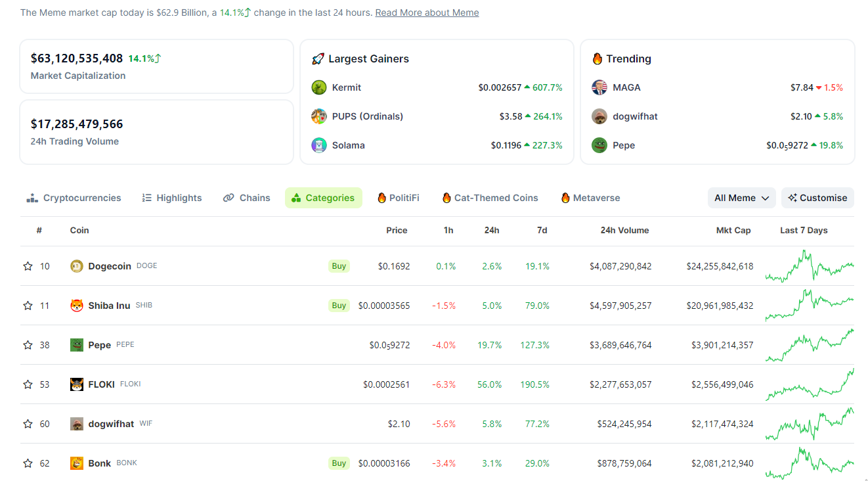Buy Dogecoin with the Buy button

coord(339,266)
